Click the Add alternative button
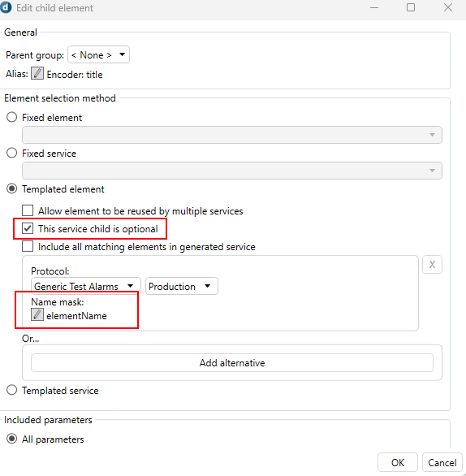 click(232, 363)
